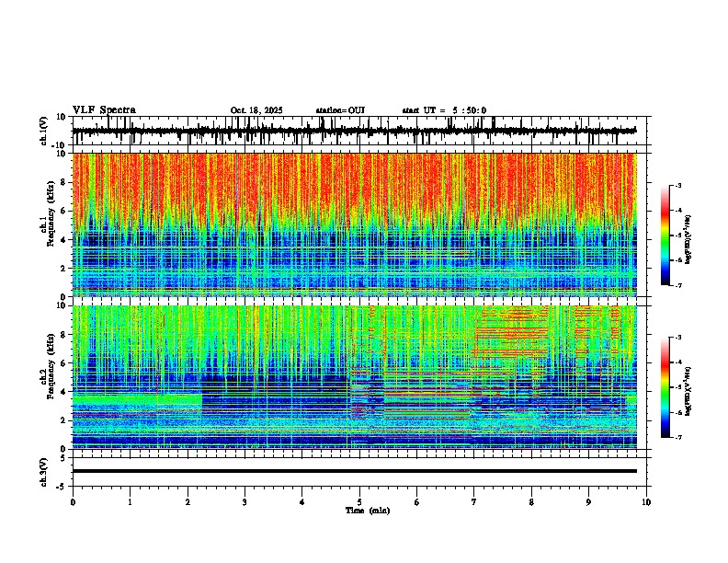Click time axis tick label "1"
The image size is (728, 563).
pyautogui.click(x=130, y=502)
